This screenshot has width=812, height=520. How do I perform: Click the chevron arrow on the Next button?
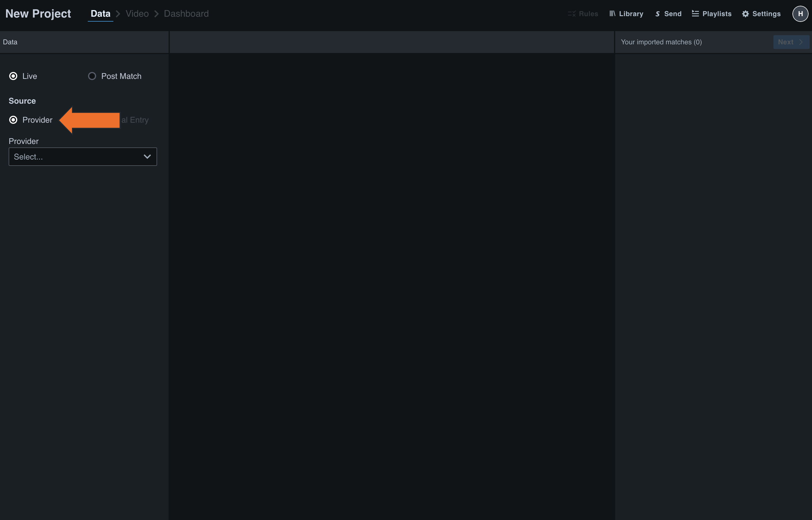click(801, 42)
